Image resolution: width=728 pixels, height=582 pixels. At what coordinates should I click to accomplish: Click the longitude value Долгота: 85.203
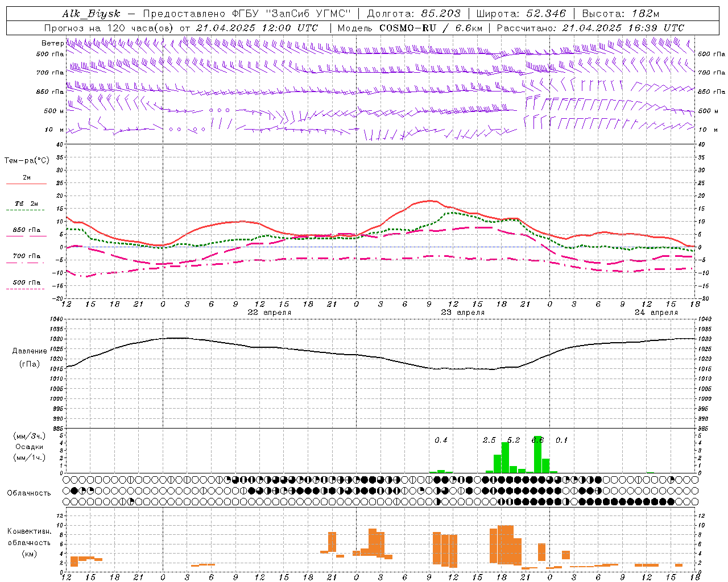[413, 14]
